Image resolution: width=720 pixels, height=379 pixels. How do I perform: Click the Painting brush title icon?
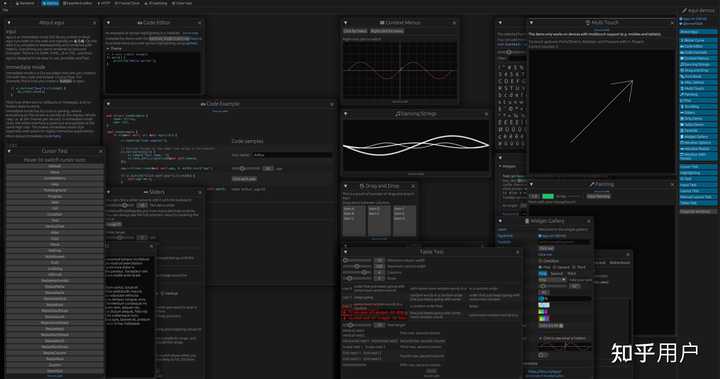click(592, 184)
